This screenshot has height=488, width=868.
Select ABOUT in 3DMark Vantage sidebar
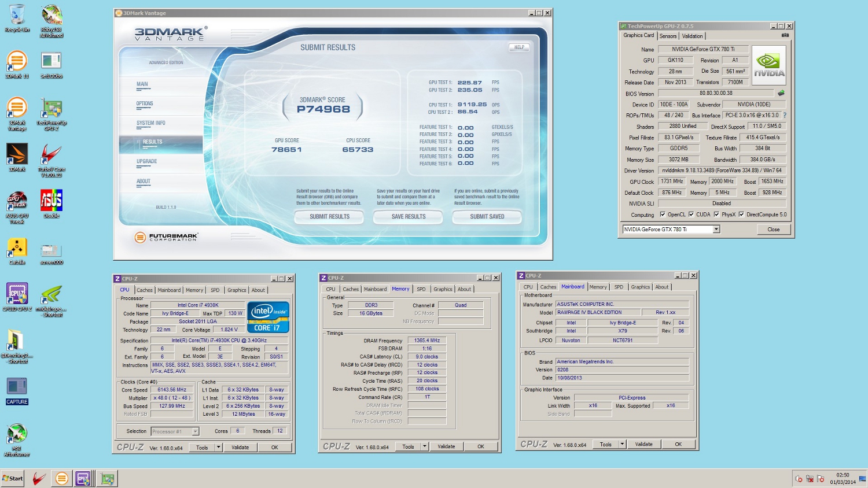pos(144,182)
